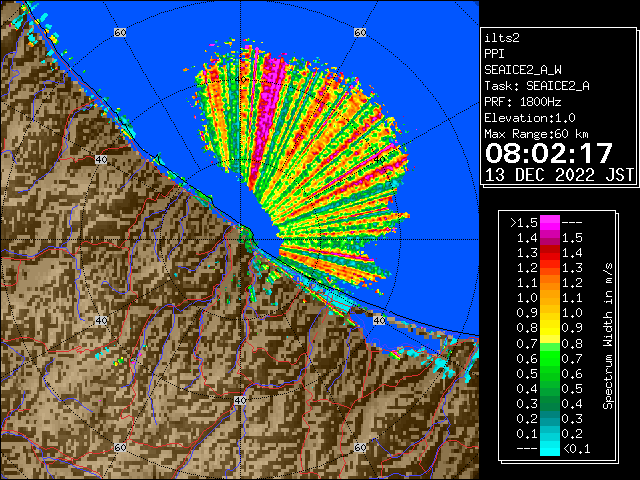Pick the cyan <0.1 legend swatch
The image size is (640, 480).
(x=550, y=448)
